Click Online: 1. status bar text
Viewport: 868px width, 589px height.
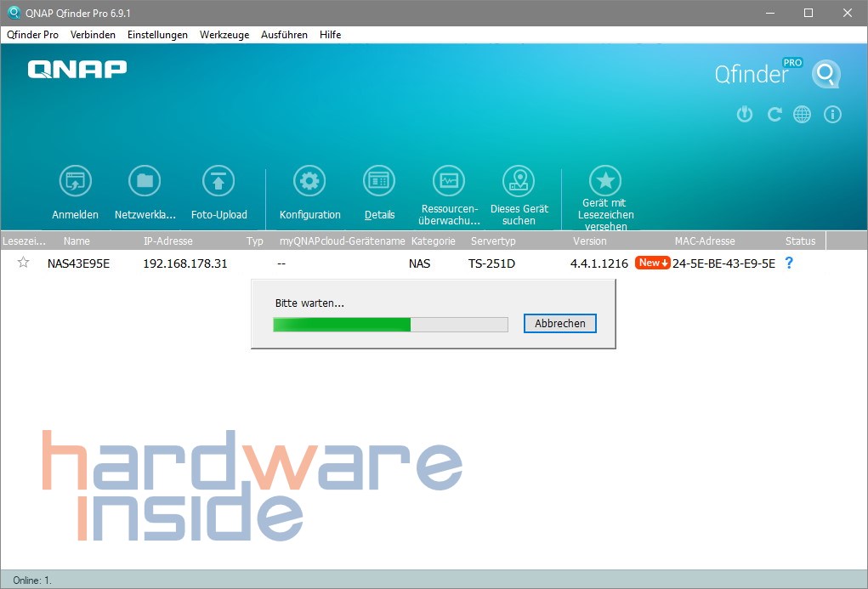[32, 581]
